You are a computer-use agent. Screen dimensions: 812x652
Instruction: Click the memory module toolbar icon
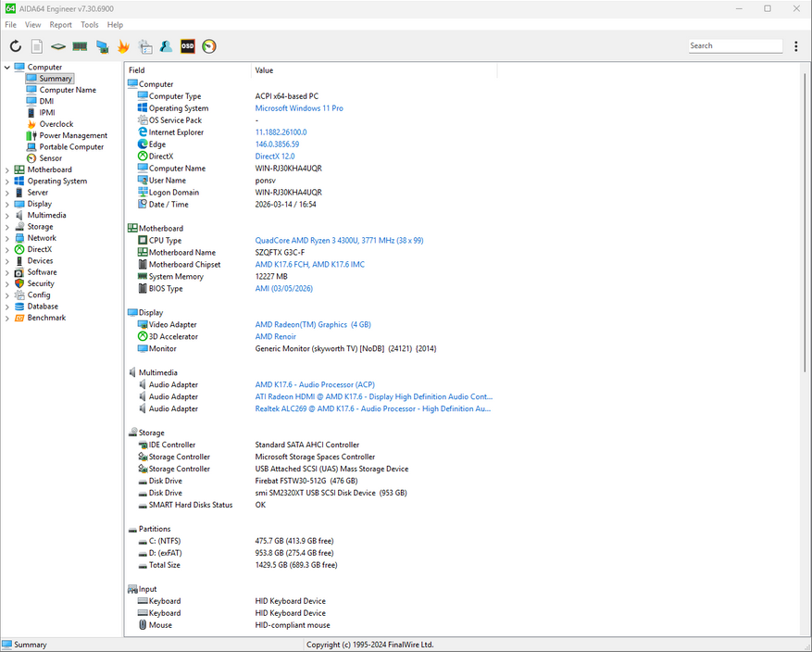(80, 46)
